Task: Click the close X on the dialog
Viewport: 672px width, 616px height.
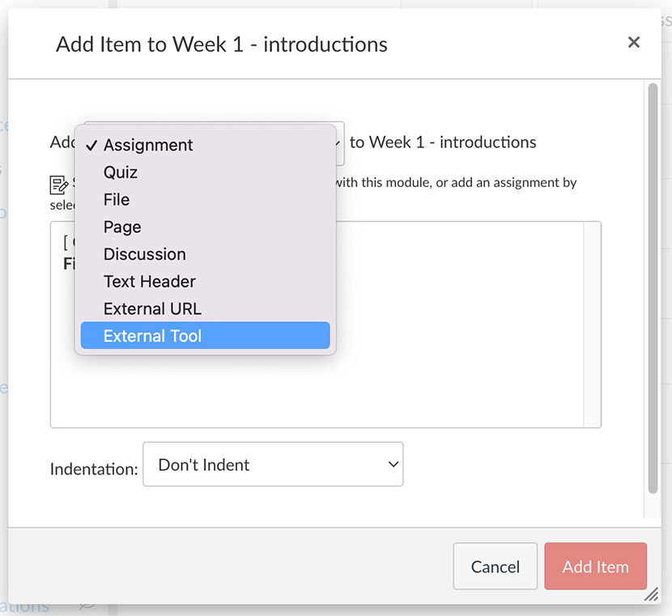Action: [634, 42]
